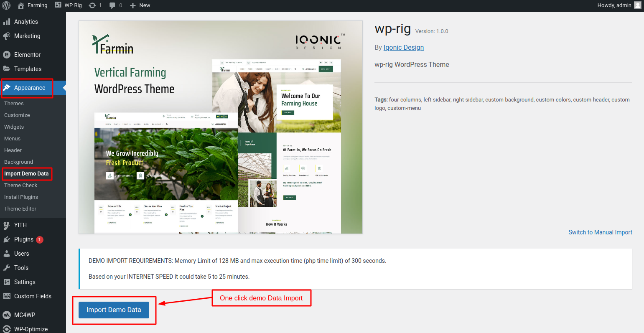Open the Header submenu item

click(x=13, y=150)
